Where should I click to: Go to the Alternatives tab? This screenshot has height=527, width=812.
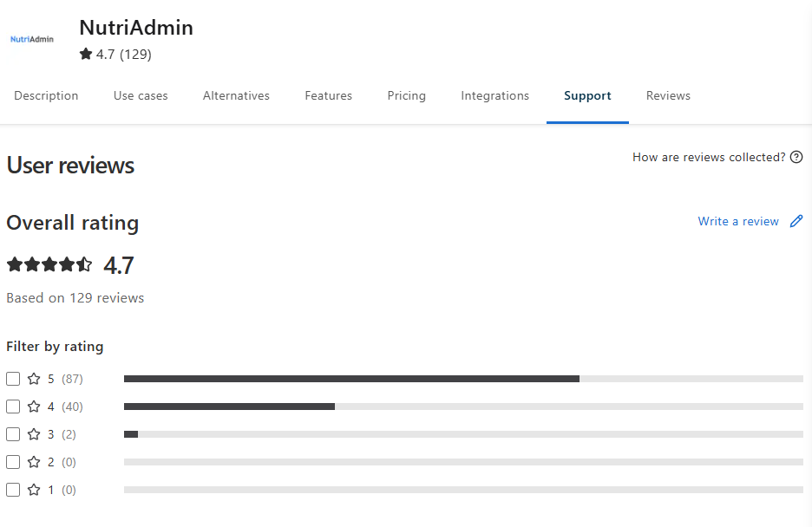(x=236, y=95)
